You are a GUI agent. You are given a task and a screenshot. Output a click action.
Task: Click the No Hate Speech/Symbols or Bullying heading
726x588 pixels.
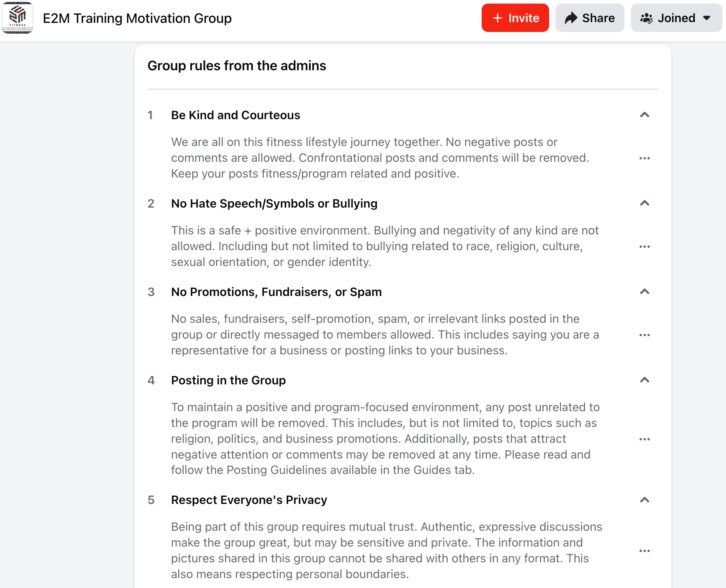pyautogui.click(x=274, y=204)
